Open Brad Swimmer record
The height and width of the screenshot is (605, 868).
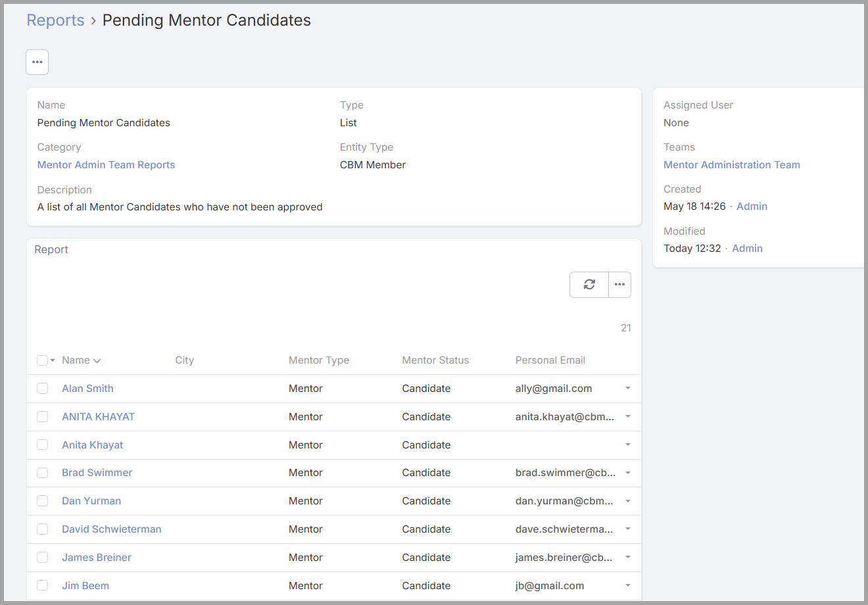97,473
